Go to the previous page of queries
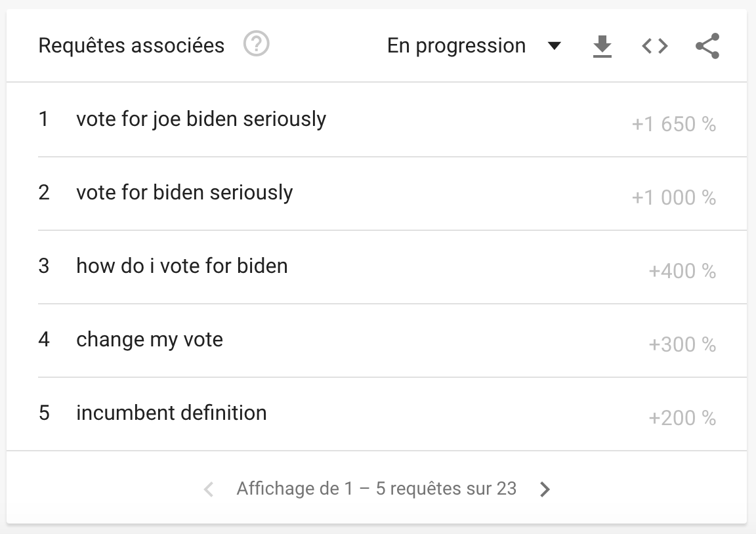The width and height of the screenshot is (756, 534). coord(209,489)
